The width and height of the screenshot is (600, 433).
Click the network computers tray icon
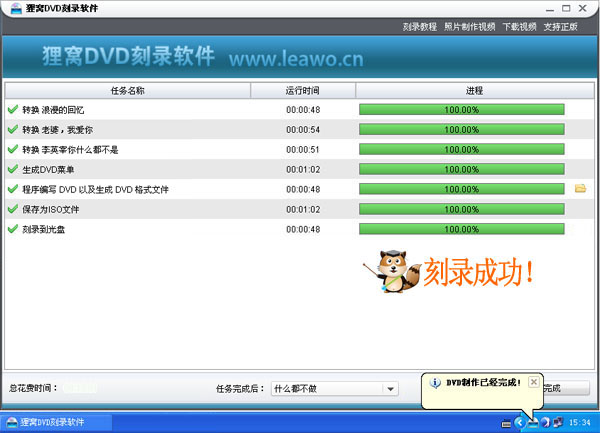click(x=558, y=422)
